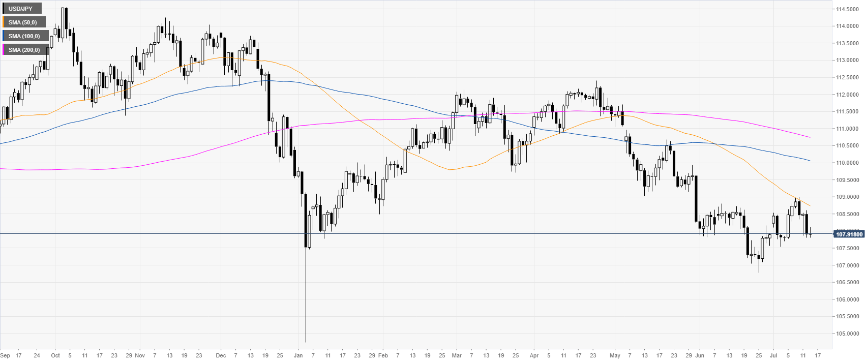Click the black USD/JPY color swatch

click(x=4, y=9)
